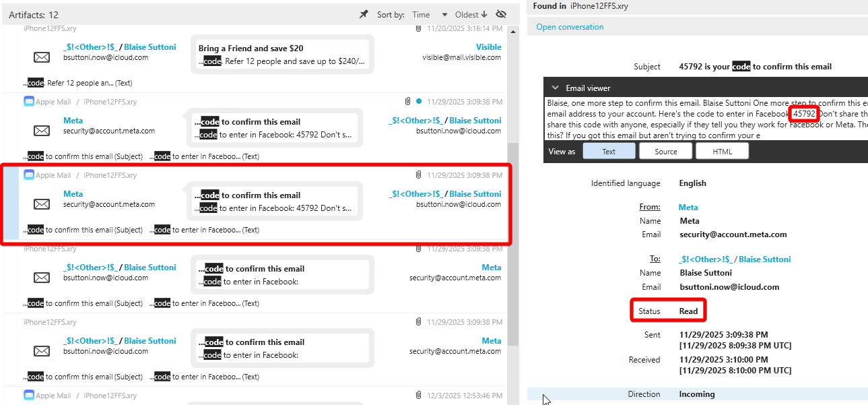Toggle the crossed-out eye visibility icon
Screen dimensions: 868x405
(x=500, y=14)
